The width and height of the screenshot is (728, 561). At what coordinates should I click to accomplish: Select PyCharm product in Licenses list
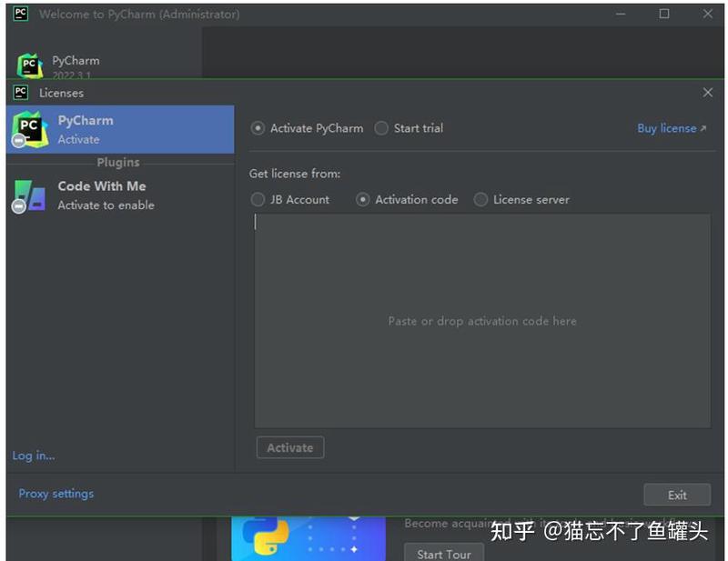[120, 129]
